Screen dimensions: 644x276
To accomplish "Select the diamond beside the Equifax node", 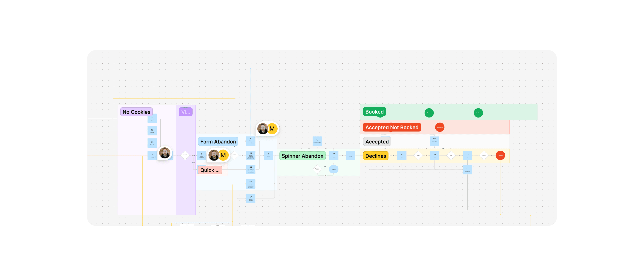I will click(317, 169).
